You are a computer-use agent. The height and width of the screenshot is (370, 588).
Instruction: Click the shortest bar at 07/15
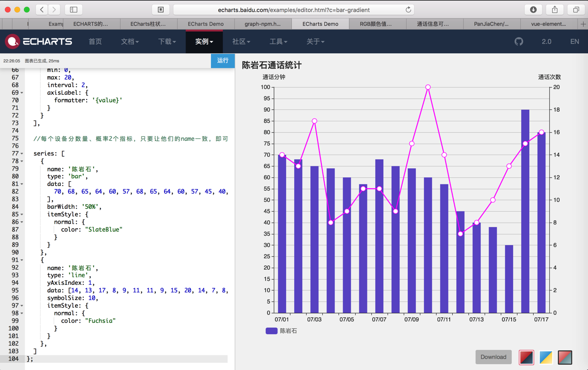pos(509,279)
